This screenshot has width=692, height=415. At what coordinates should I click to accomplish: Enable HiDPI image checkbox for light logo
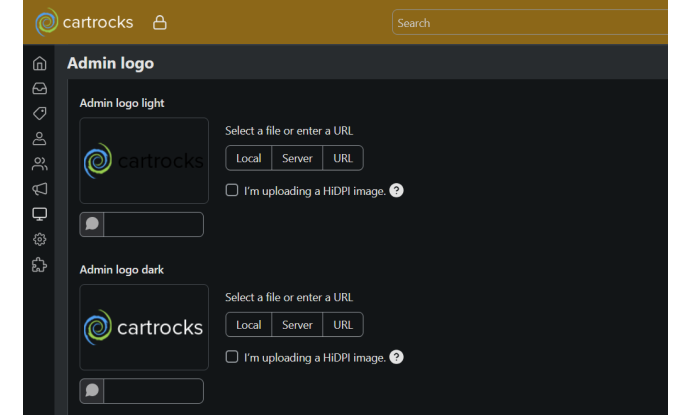click(x=232, y=190)
